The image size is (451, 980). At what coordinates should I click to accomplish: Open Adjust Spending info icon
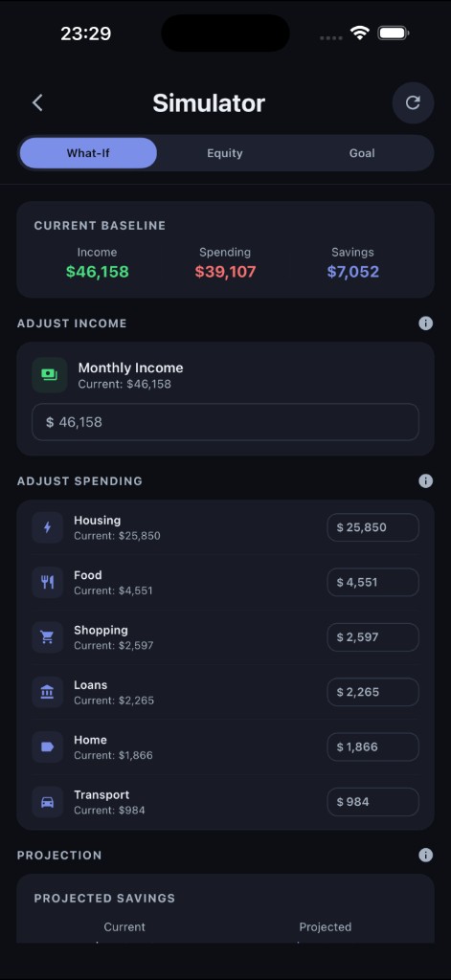point(425,480)
